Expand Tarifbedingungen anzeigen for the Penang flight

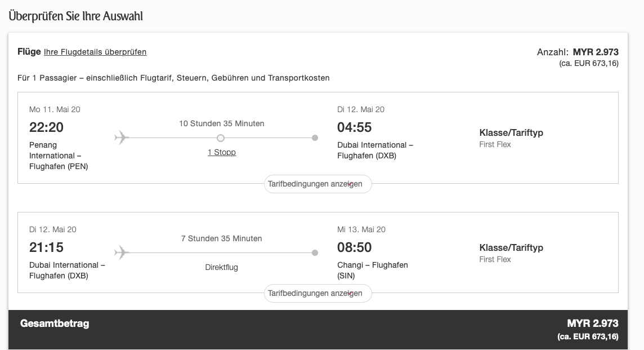[x=317, y=184]
